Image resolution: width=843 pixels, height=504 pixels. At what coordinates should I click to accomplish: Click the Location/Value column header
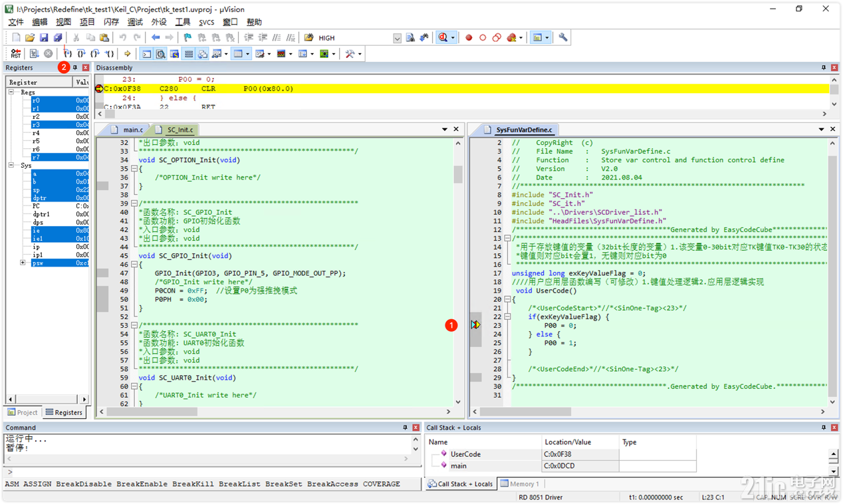581,442
